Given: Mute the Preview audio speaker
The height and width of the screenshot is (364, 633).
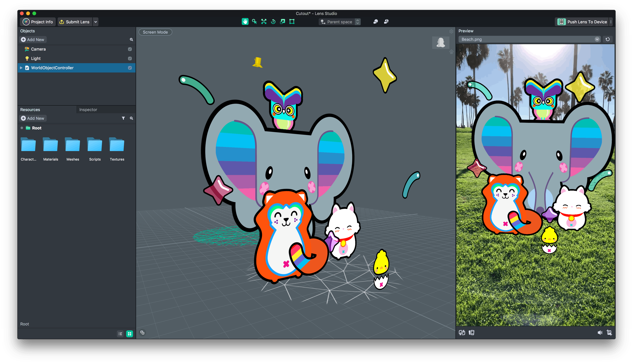Looking at the screenshot, I should tap(600, 333).
